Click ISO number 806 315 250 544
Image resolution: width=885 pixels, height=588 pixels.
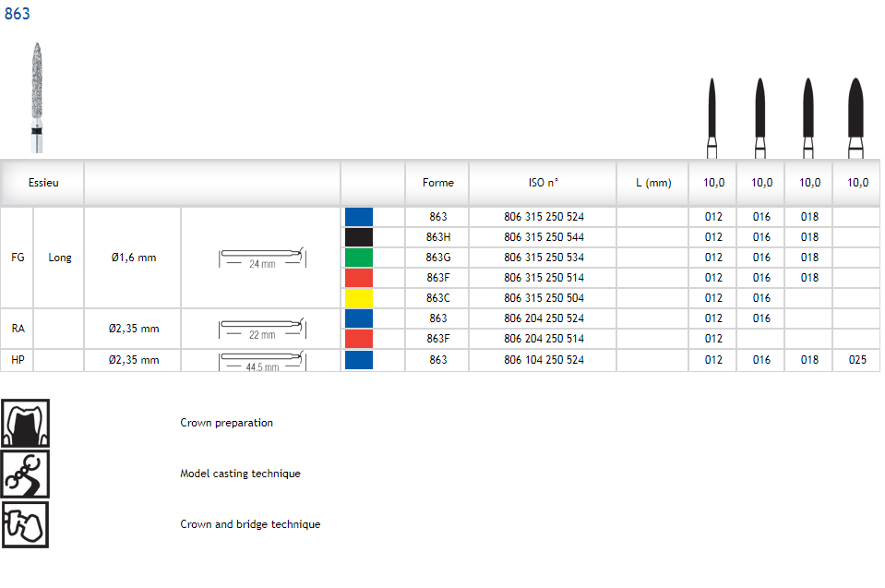(544, 237)
